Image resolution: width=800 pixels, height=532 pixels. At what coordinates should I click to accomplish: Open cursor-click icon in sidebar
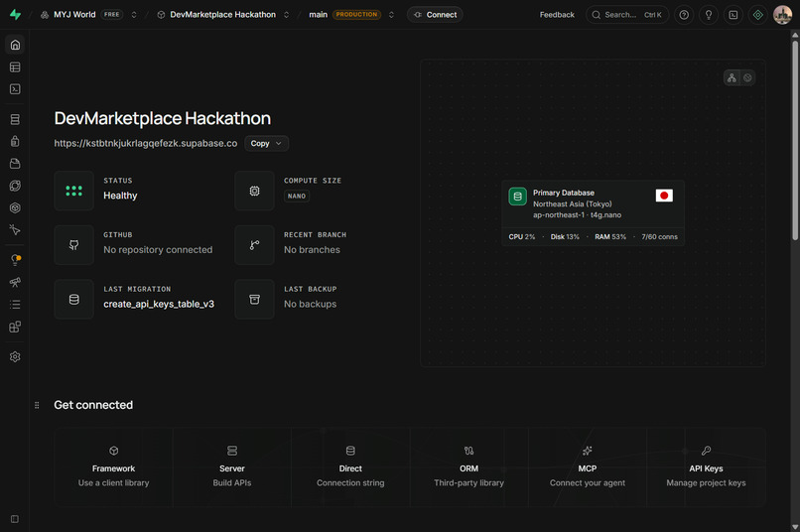click(15, 230)
